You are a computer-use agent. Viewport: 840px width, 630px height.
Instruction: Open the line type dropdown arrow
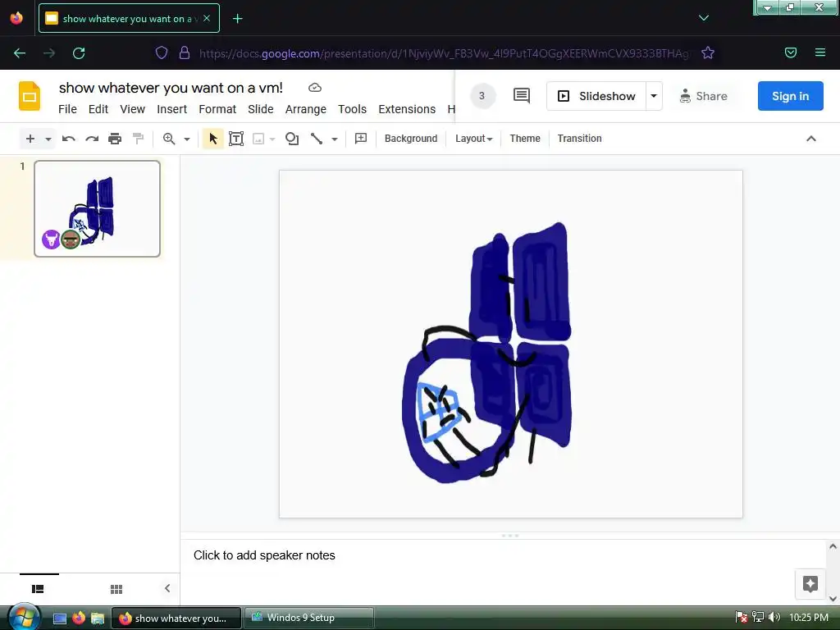click(335, 139)
